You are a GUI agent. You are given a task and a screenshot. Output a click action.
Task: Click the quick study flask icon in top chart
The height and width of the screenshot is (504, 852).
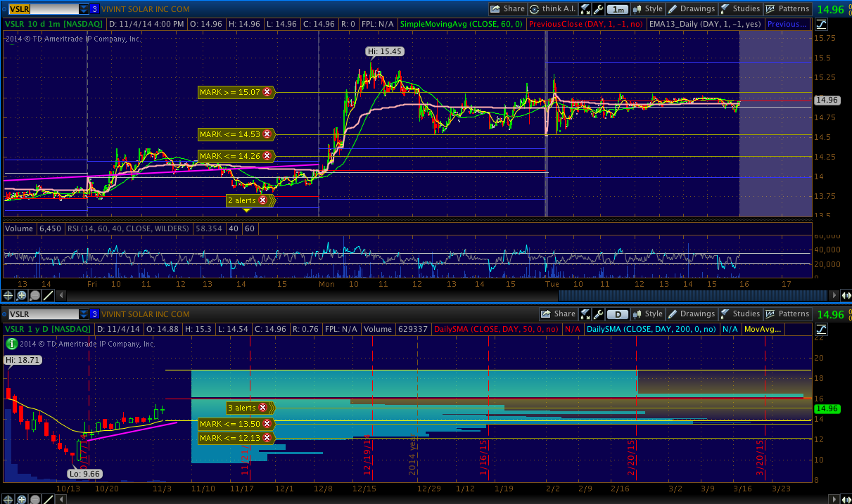[585, 9]
